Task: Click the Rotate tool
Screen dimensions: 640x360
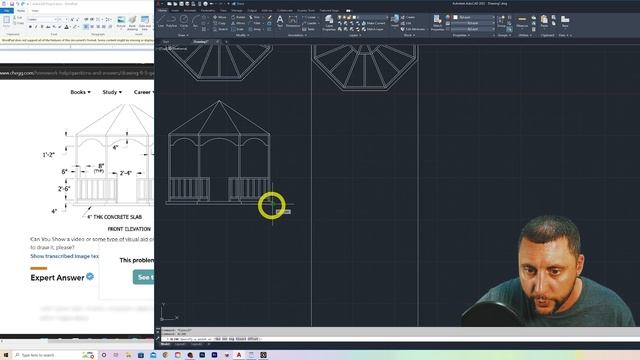Action: click(238, 17)
